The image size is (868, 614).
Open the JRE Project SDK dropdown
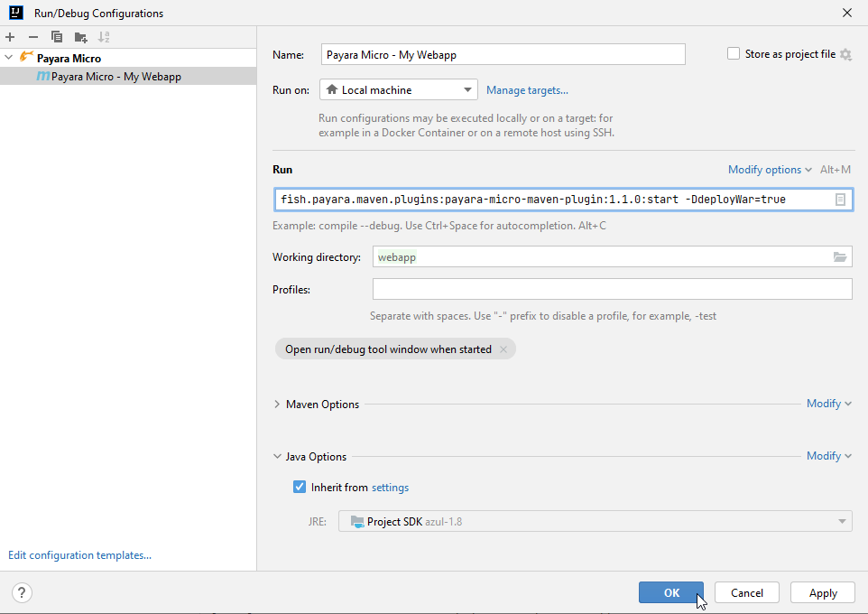point(840,521)
